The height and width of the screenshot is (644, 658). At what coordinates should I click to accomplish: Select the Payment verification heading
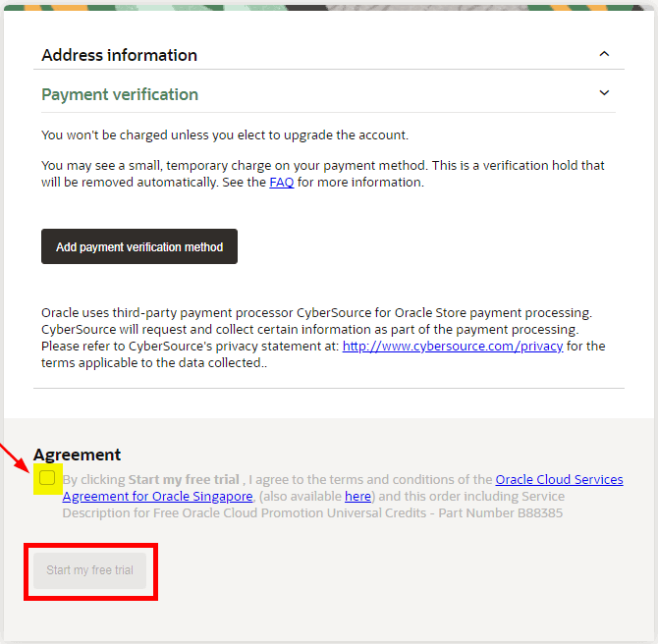120,95
